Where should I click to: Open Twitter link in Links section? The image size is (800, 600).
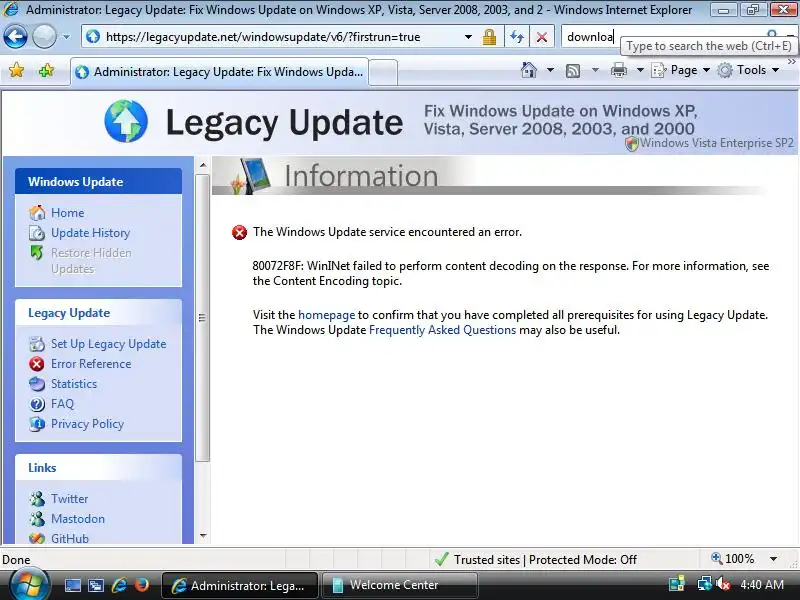69,498
